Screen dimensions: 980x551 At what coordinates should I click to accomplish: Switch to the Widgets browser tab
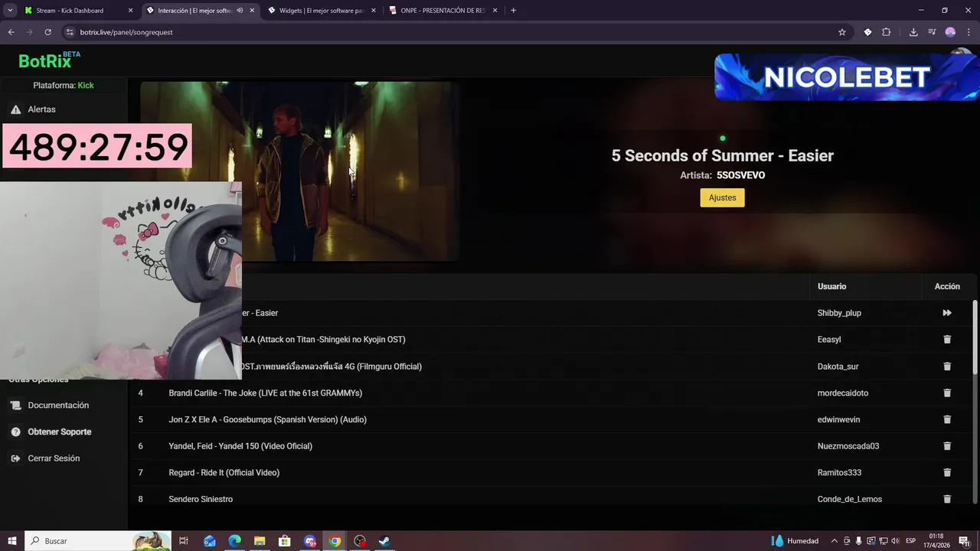(x=322, y=11)
